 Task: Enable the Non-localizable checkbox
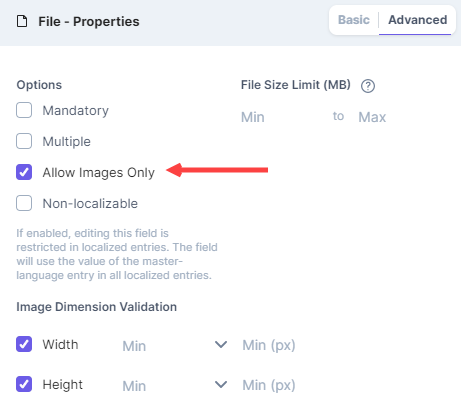(24, 203)
